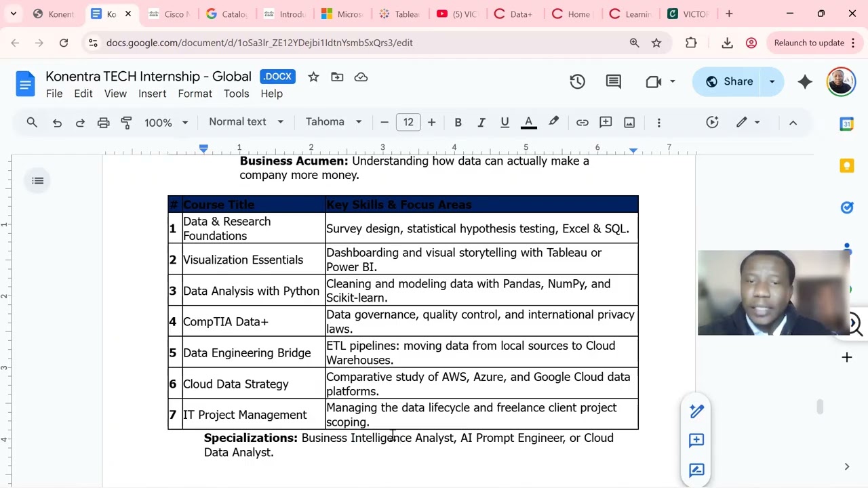Image resolution: width=868 pixels, height=488 pixels.
Task: Click the .DOCX format badge
Action: pyautogui.click(x=278, y=77)
